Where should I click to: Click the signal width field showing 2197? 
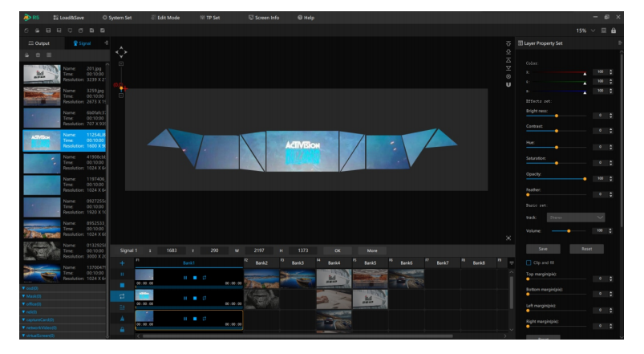click(x=259, y=250)
